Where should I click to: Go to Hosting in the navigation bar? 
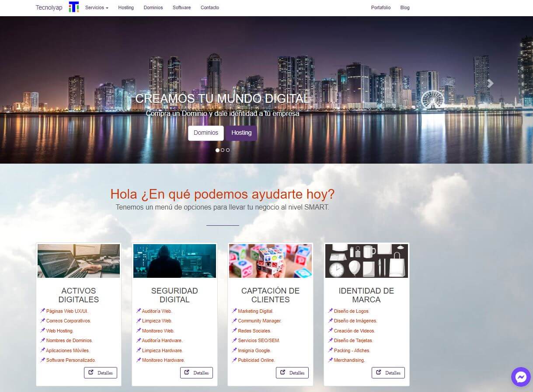(x=126, y=7)
